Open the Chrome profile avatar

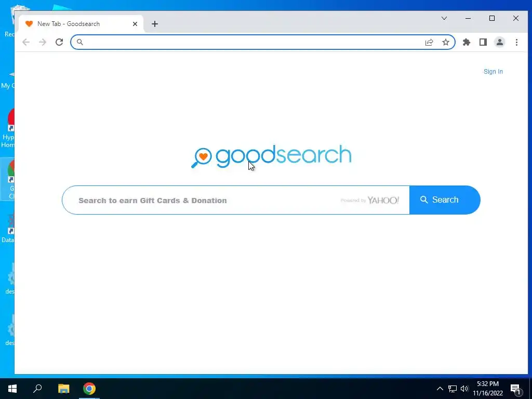point(500,42)
